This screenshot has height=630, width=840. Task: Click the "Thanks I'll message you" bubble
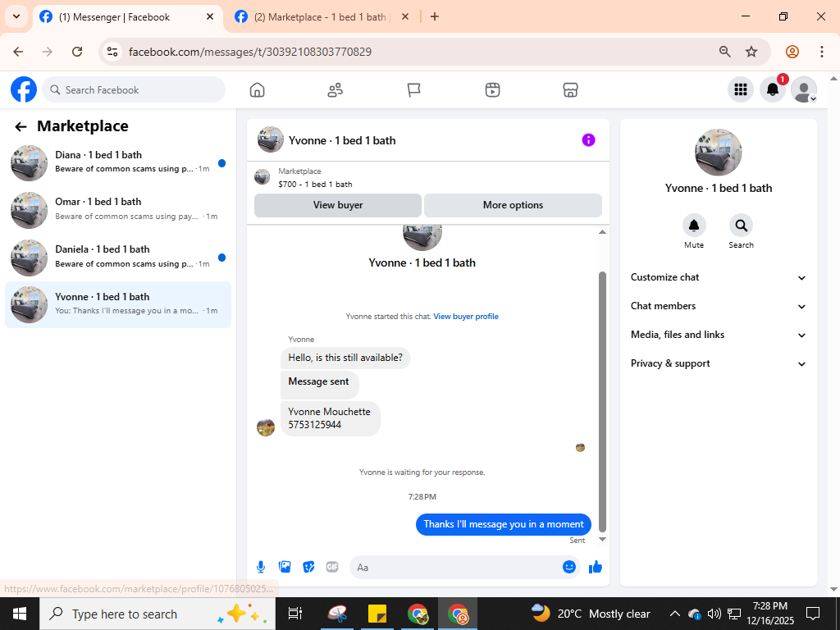click(504, 524)
